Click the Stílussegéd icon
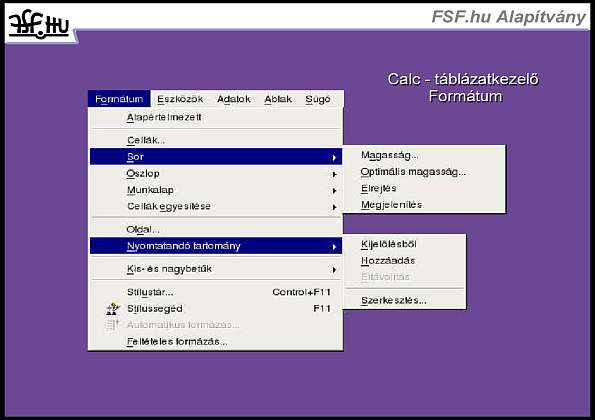 (113, 309)
